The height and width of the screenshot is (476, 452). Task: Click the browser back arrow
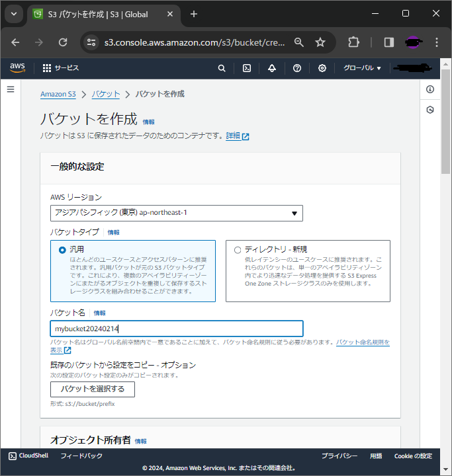coord(15,42)
